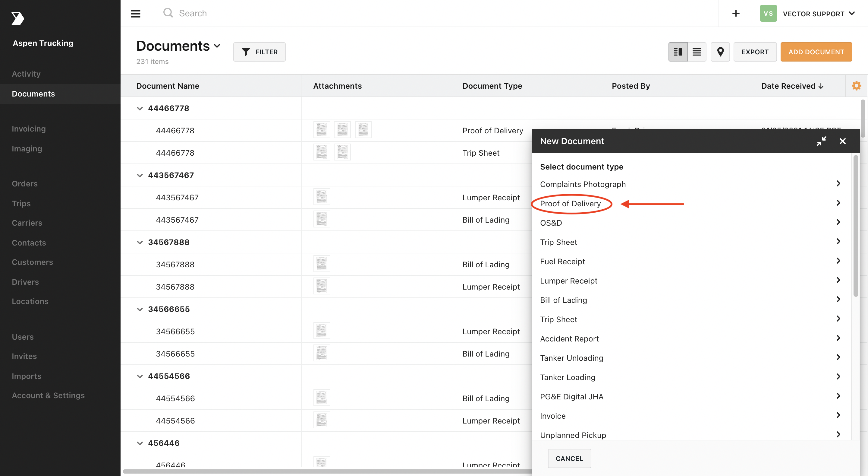Click the Posted By column header
This screenshot has height=476, width=868.
pos(631,86)
